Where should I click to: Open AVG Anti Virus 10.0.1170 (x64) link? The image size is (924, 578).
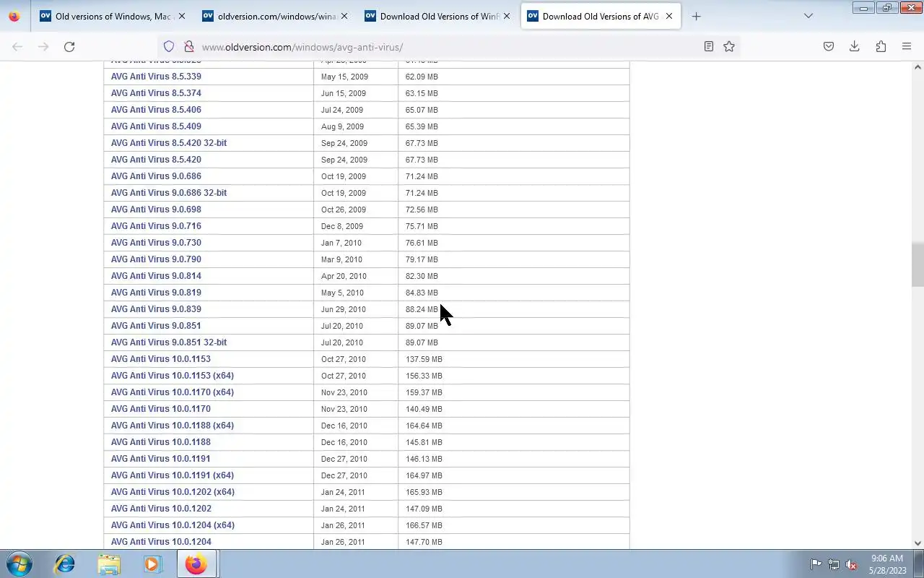(x=173, y=392)
